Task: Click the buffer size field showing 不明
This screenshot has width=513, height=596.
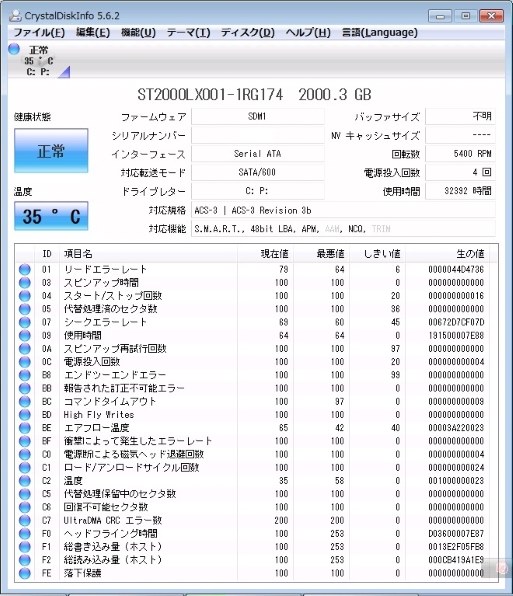Action: [460, 116]
